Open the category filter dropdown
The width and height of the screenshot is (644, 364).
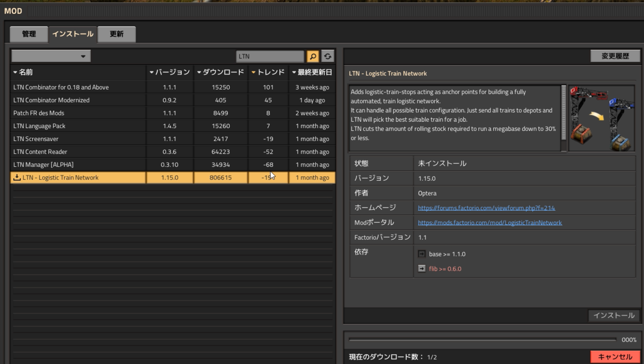[x=51, y=56]
